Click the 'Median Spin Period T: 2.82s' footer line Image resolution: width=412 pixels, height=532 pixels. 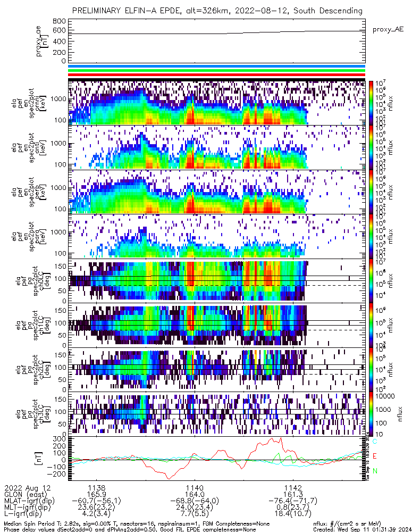(137, 524)
